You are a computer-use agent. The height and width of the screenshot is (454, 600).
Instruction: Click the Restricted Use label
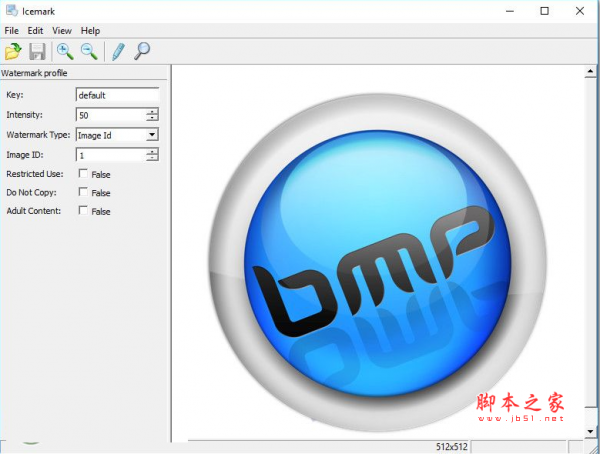(35, 174)
